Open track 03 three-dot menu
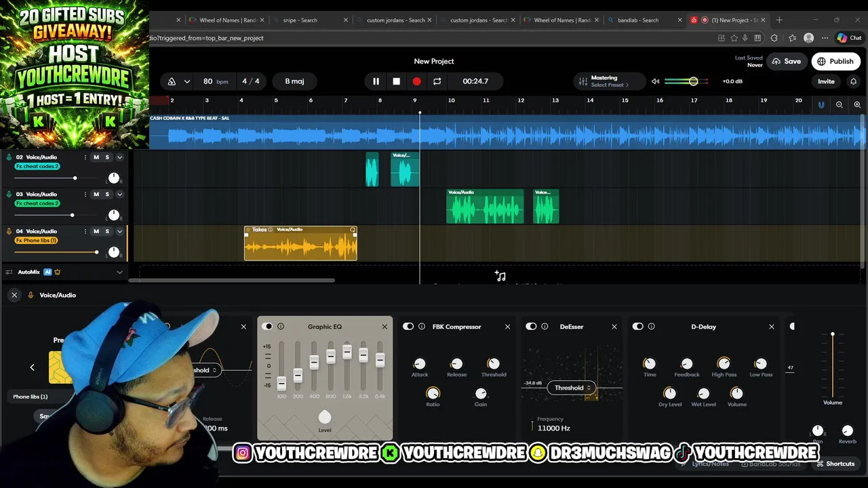 coord(85,195)
